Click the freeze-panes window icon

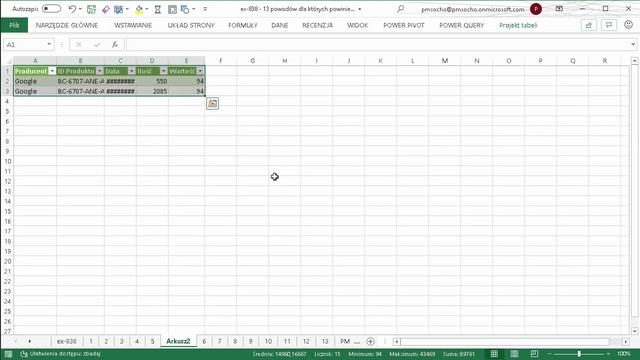172,9
